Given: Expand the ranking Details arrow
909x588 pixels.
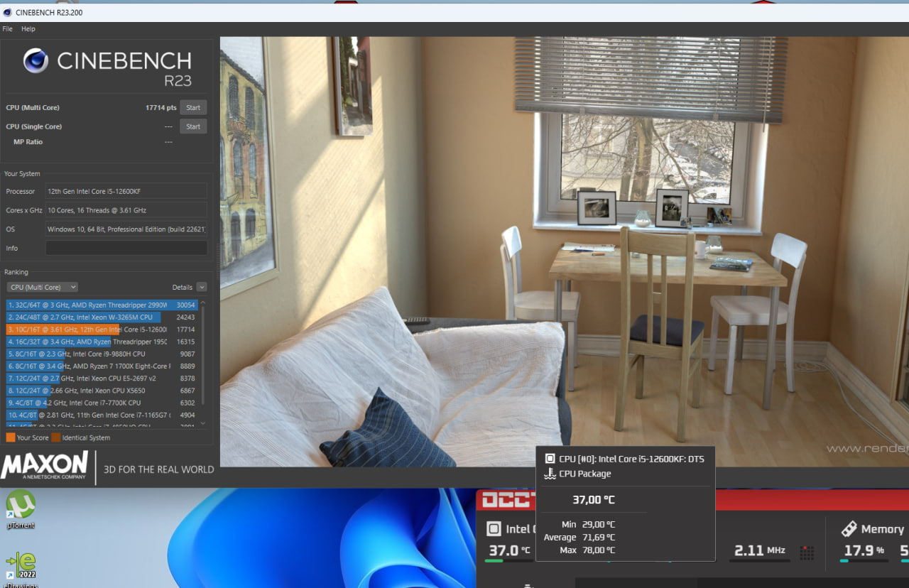Looking at the screenshot, I should 202,287.
